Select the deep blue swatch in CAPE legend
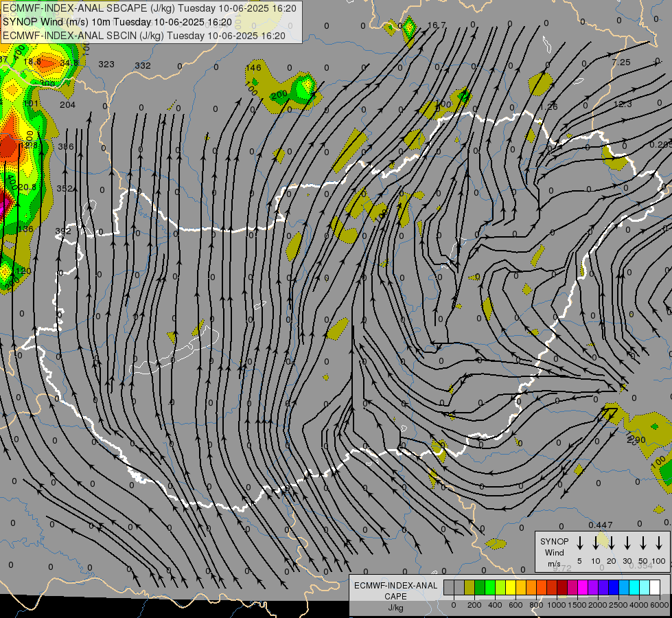 [614, 587]
